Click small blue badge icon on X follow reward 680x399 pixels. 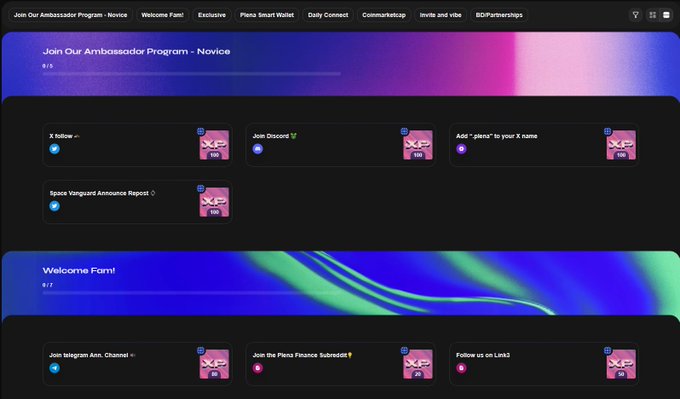pos(201,131)
